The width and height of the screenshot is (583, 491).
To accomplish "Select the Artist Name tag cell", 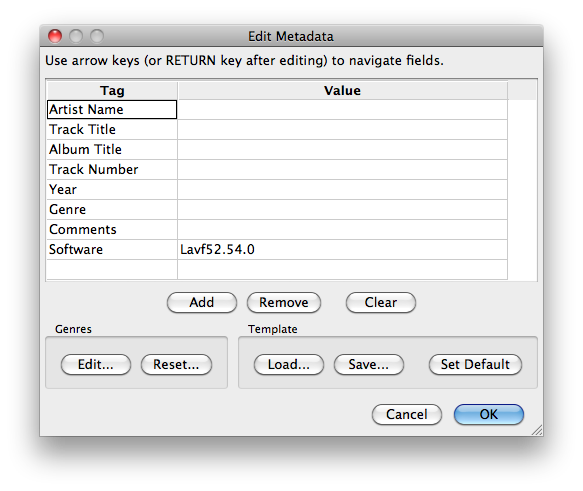I will [112, 110].
